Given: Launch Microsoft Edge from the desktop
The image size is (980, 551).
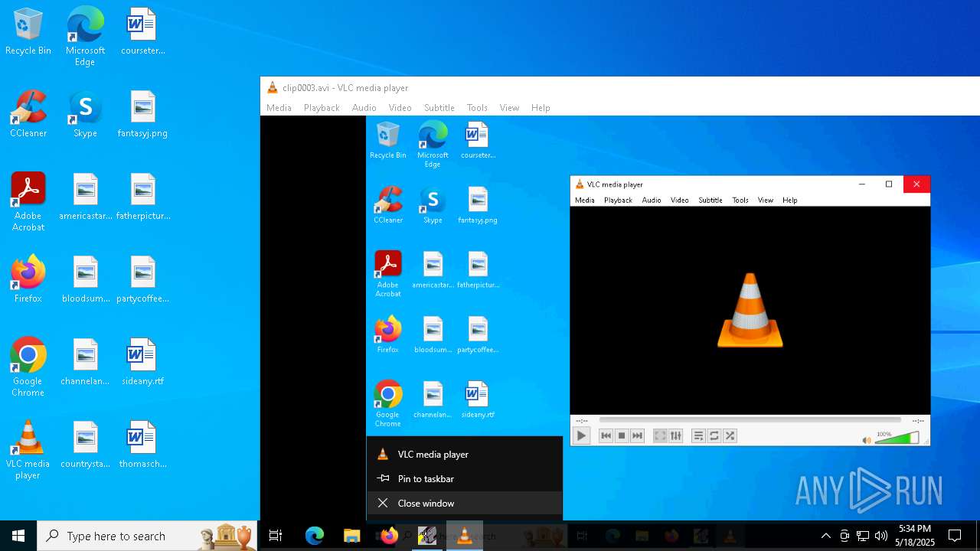Looking at the screenshot, I should [x=85, y=37].
